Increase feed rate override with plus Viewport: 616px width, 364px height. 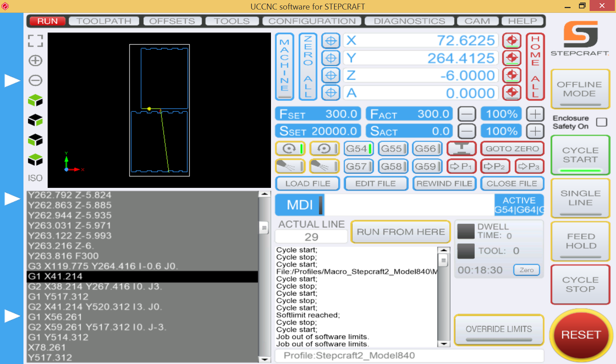535,114
